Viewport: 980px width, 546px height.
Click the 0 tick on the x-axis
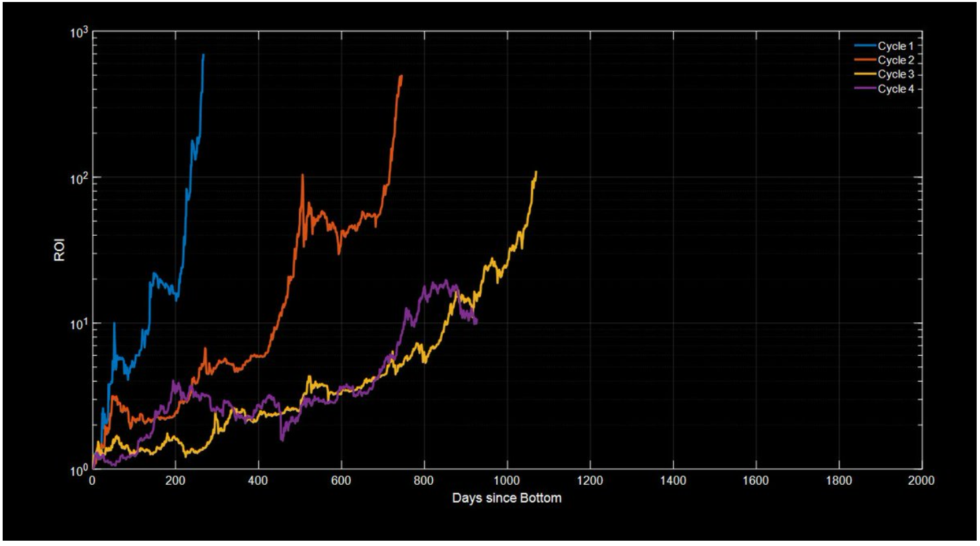[92, 480]
